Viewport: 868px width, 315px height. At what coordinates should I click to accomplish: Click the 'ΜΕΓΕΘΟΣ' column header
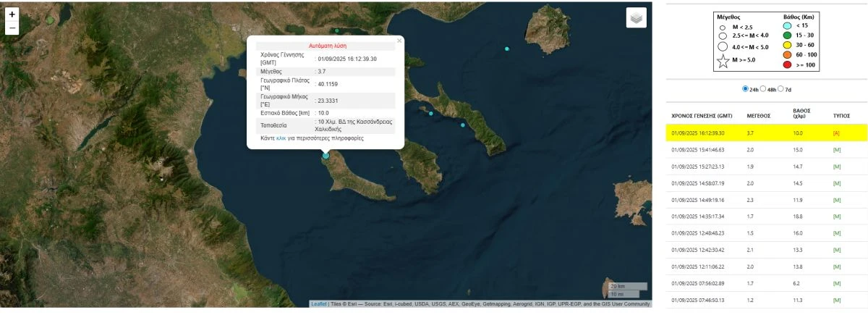(759, 116)
